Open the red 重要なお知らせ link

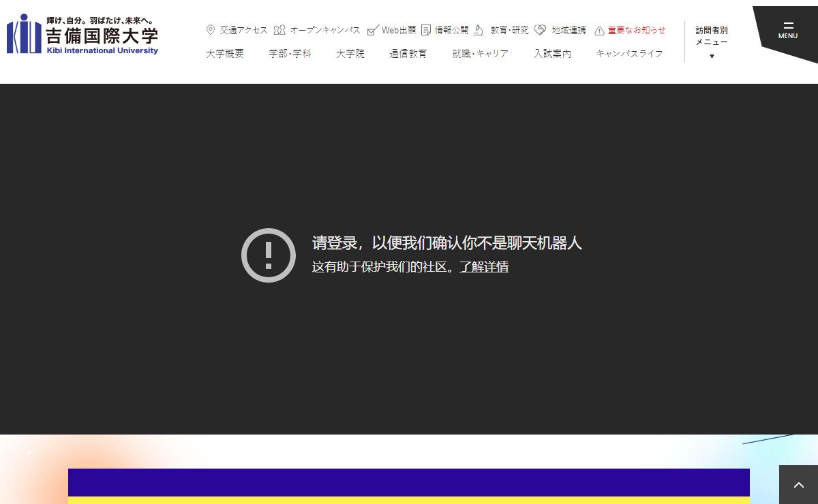pyautogui.click(x=637, y=31)
